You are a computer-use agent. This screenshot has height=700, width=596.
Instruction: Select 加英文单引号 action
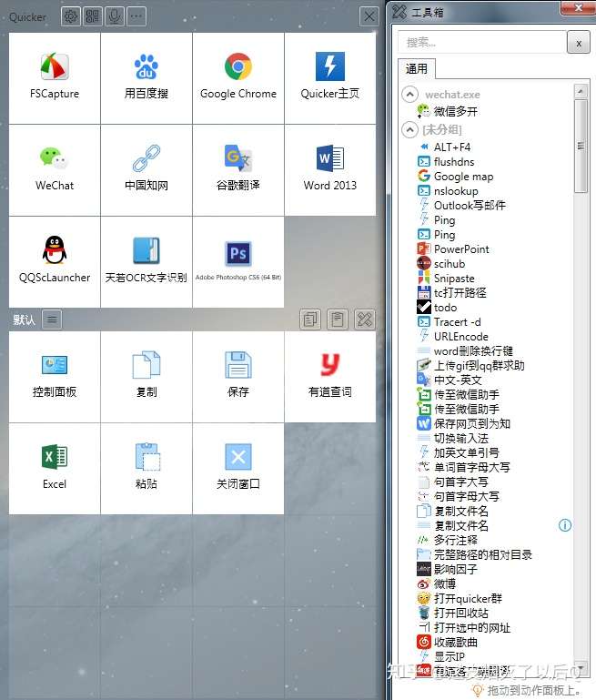(459, 452)
